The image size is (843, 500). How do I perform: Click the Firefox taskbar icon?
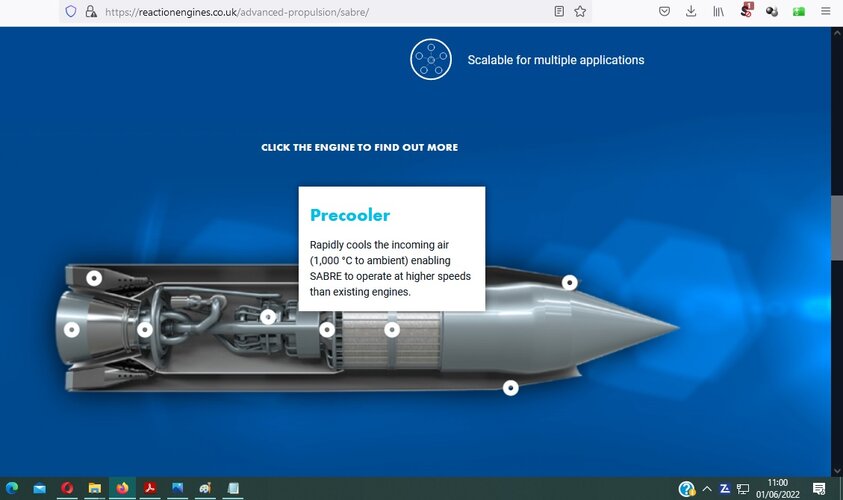pyautogui.click(x=123, y=488)
